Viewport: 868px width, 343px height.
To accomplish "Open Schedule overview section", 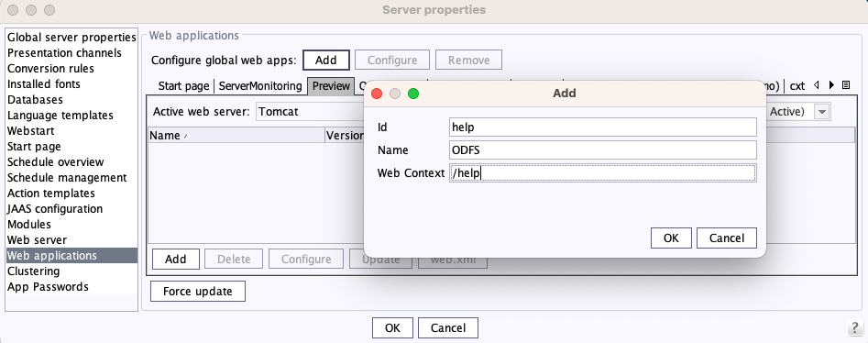I will coord(71,161).
